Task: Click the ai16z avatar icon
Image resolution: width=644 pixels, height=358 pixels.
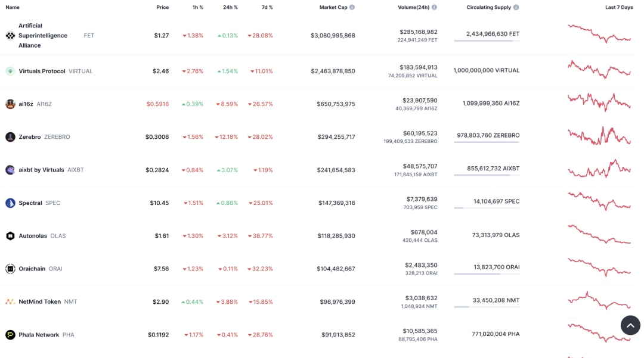Action: 10,104
